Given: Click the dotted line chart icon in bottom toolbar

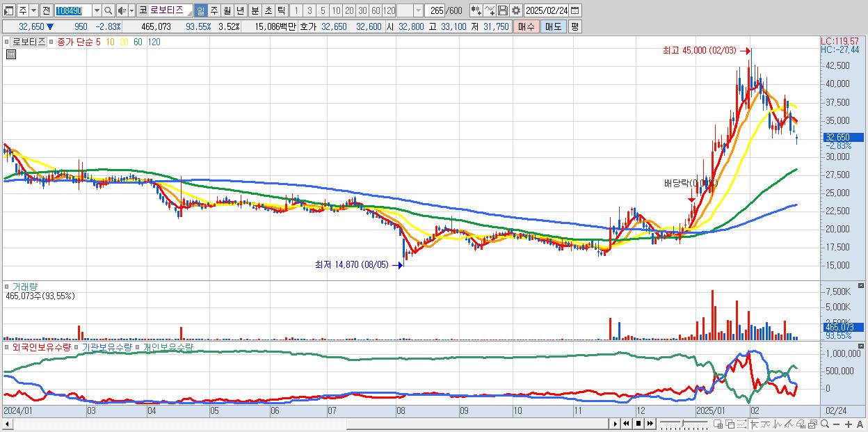Looking at the screenshot, I should [x=741, y=424].
